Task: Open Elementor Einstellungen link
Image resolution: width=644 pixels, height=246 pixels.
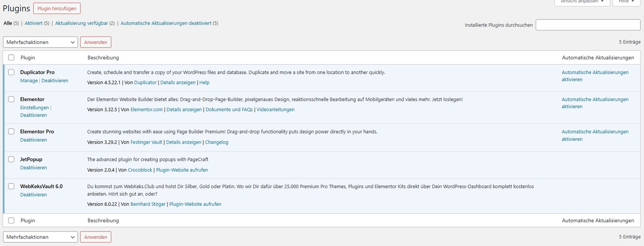Action: coord(34,108)
